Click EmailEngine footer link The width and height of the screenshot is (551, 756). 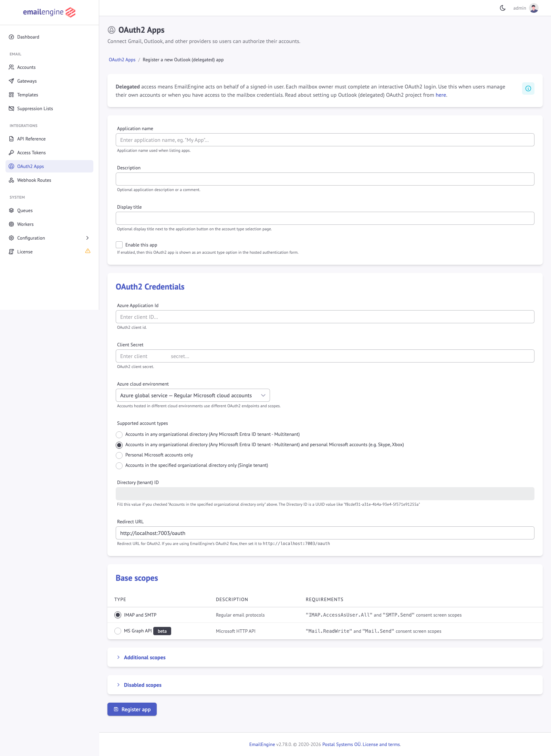pyautogui.click(x=262, y=744)
